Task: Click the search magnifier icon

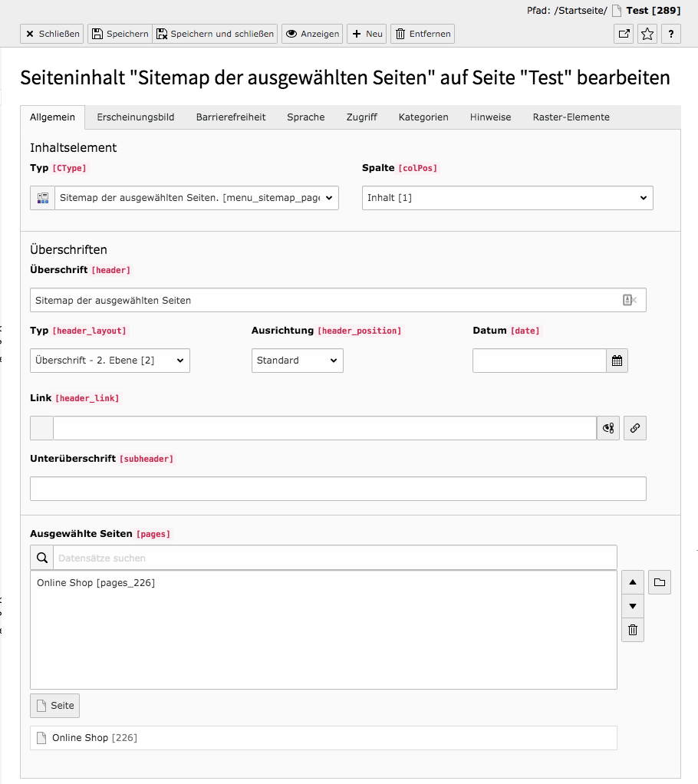Action: click(x=42, y=558)
